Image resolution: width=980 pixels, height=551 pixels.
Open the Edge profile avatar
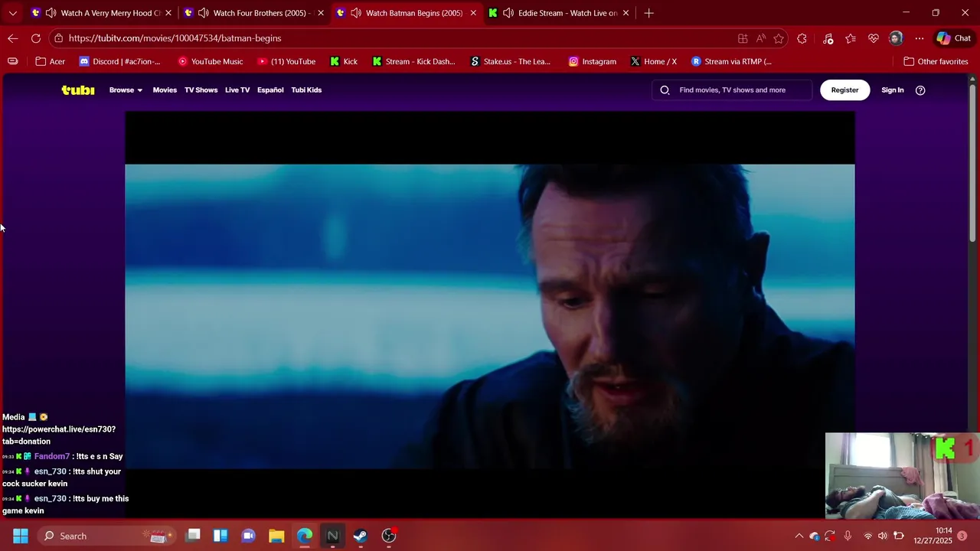tap(896, 38)
